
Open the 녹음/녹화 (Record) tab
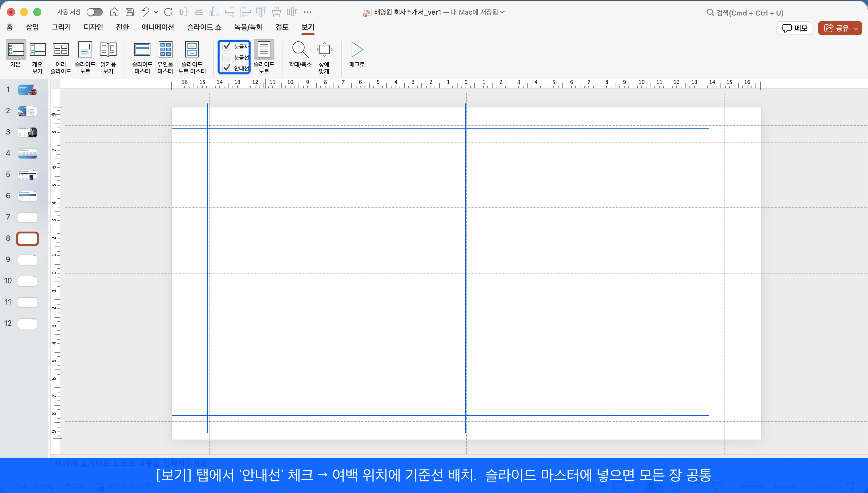click(248, 27)
